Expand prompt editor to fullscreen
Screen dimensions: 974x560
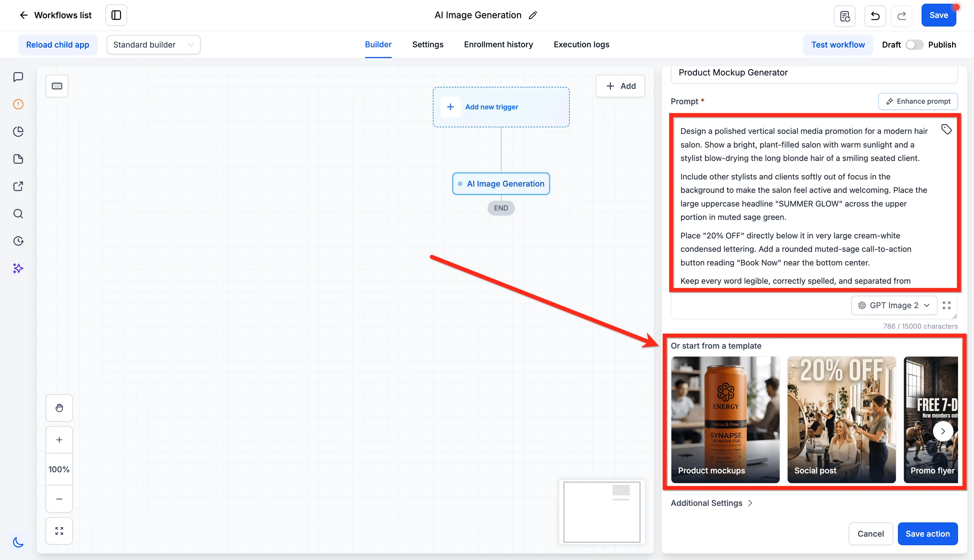[x=947, y=305]
